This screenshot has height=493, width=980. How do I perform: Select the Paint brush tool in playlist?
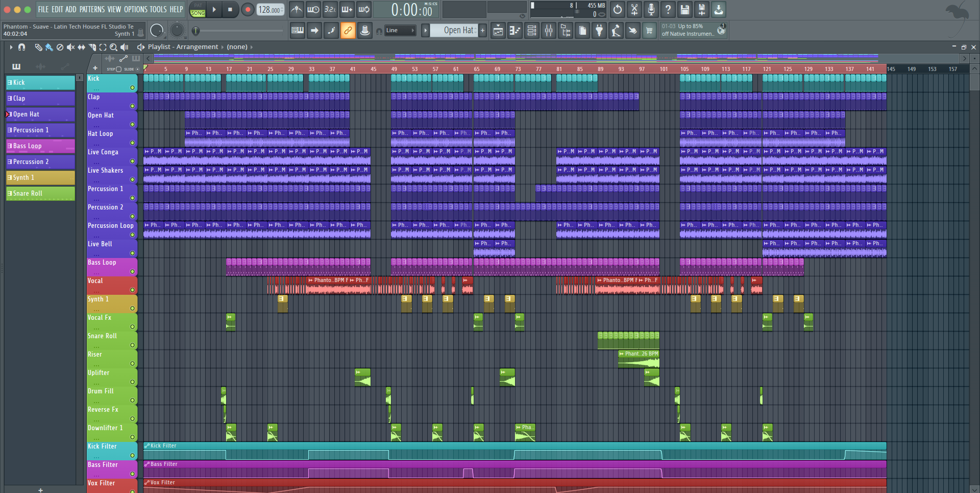click(x=49, y=47)
